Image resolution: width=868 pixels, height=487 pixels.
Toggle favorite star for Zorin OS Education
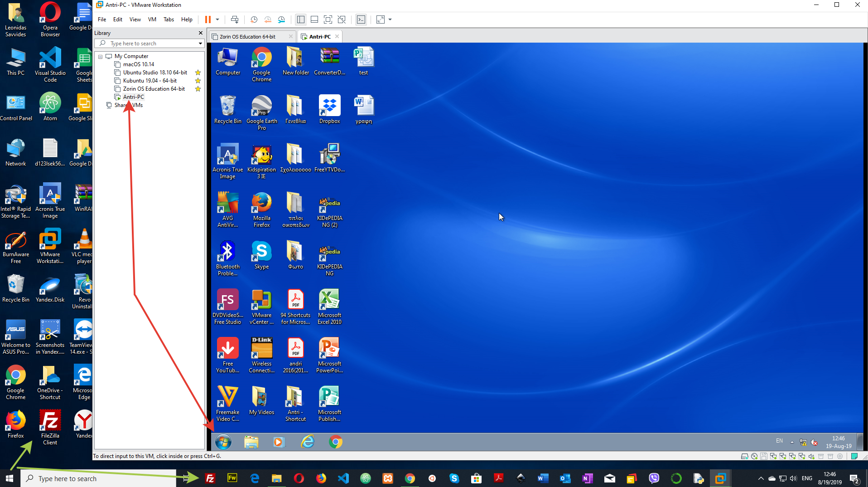(198, 89)
